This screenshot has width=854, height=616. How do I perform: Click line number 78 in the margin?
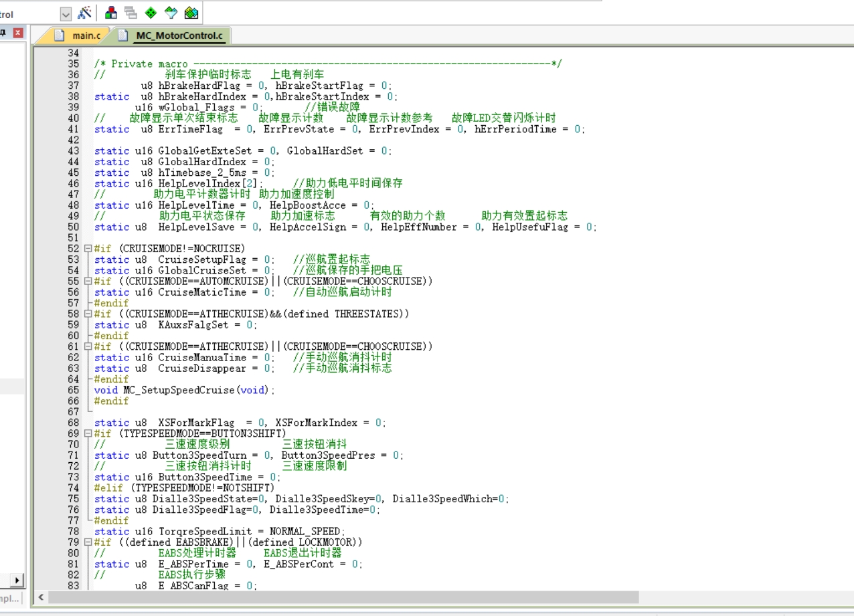[73, 531]
